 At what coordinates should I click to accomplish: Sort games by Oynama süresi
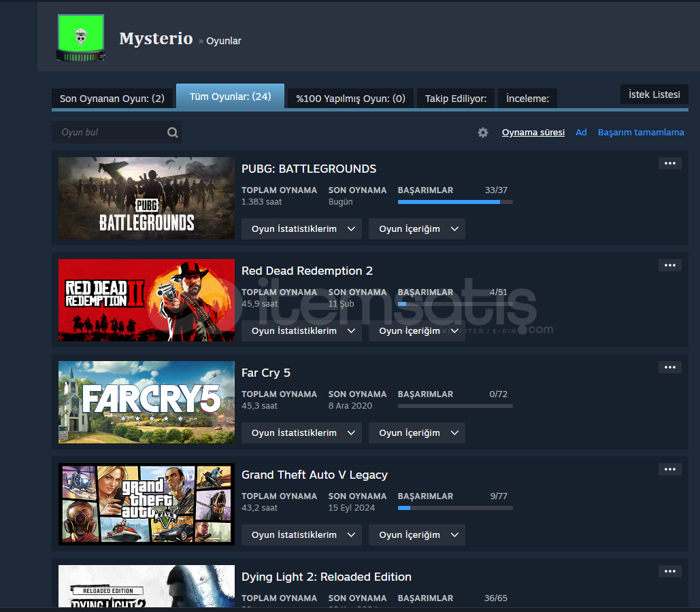pyautogui.click(x=533, y=133)
